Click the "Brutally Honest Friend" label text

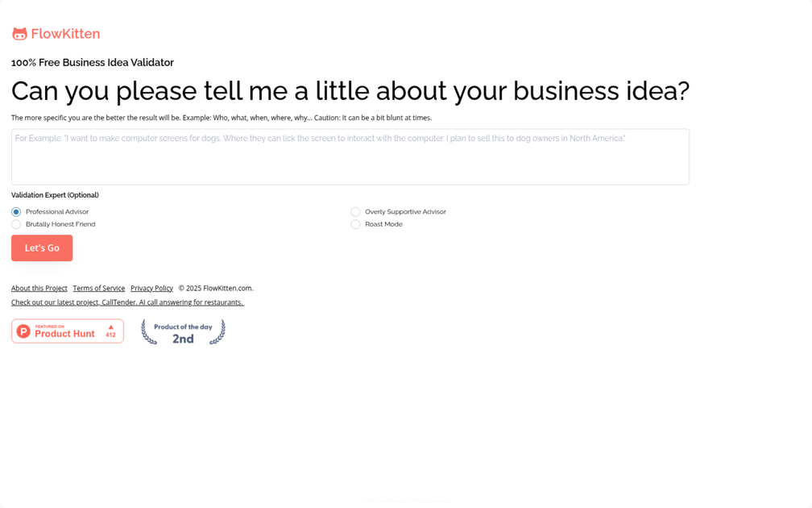[x=60, y=224]
